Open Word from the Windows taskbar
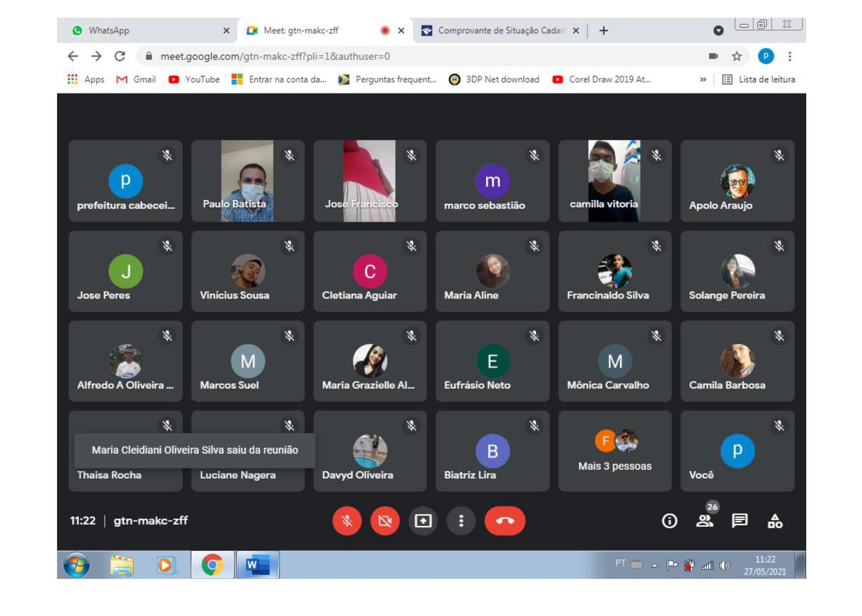The width and height of the screenshot is (862, 616). pyautogui.click(x=257, y=565)
